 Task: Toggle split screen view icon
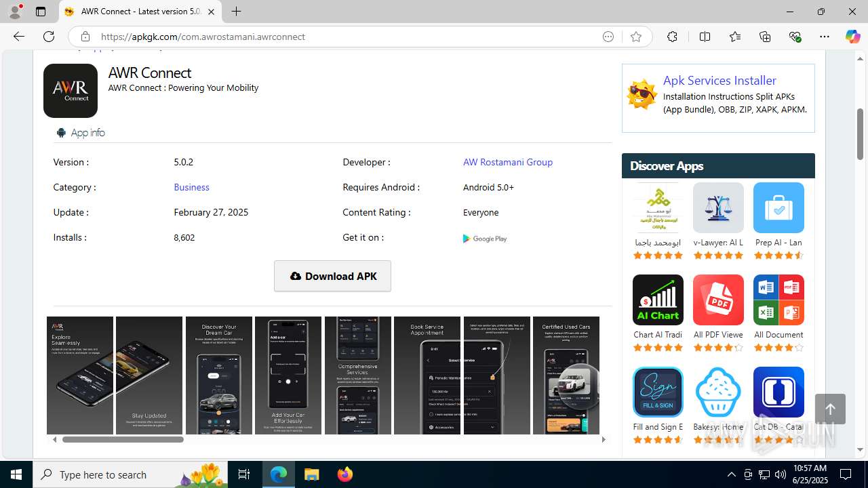pyautogui.click(x=705, y=37)
